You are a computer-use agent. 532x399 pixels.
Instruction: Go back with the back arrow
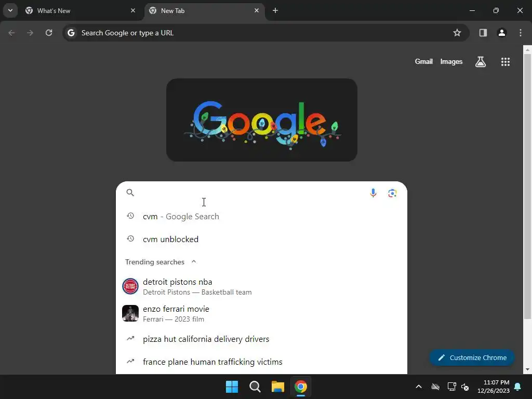(11, 33)
